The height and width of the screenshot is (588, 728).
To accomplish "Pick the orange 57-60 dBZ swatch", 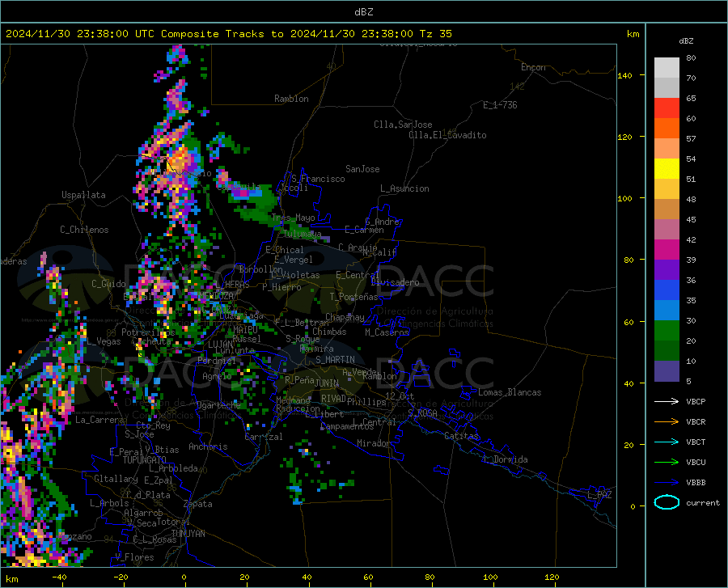I will (667, 128).
